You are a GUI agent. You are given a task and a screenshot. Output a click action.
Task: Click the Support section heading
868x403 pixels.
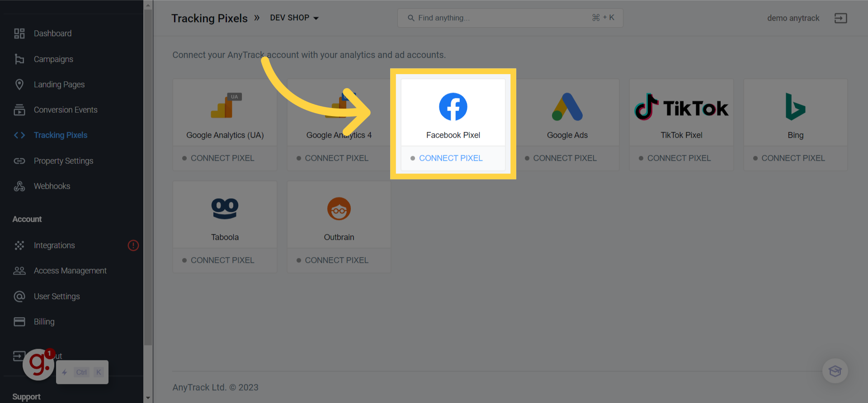tap(26, 397)
